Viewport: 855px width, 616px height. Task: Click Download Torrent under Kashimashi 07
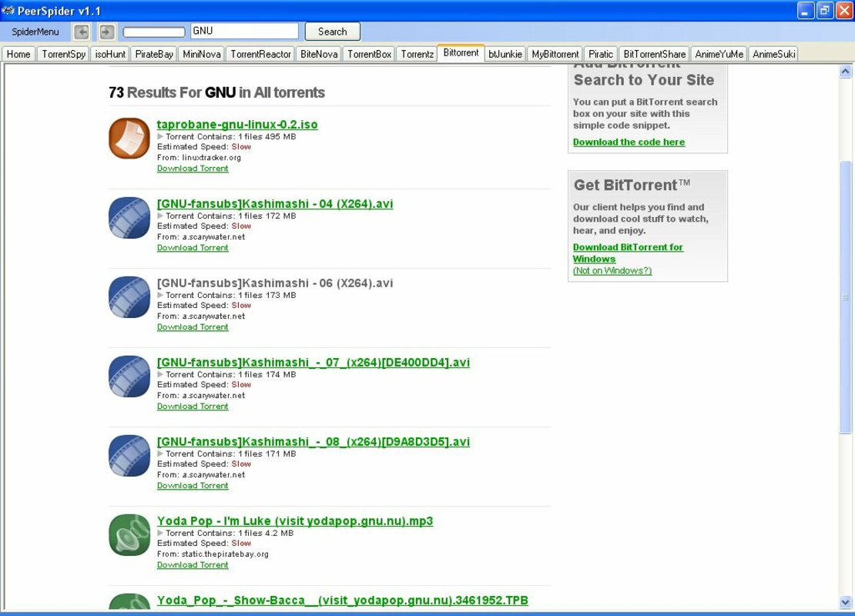tap(193, 407)
